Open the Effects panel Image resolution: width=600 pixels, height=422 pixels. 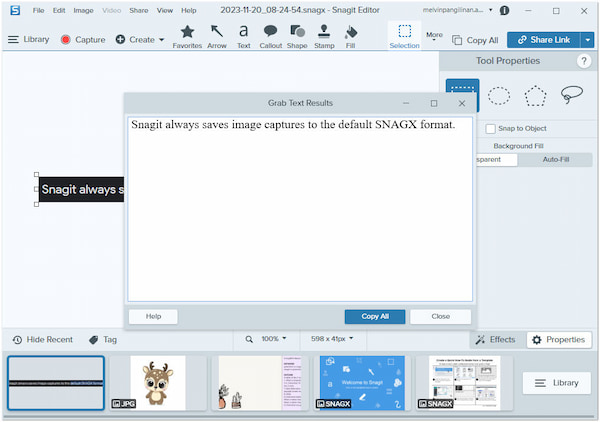(495, 340)
